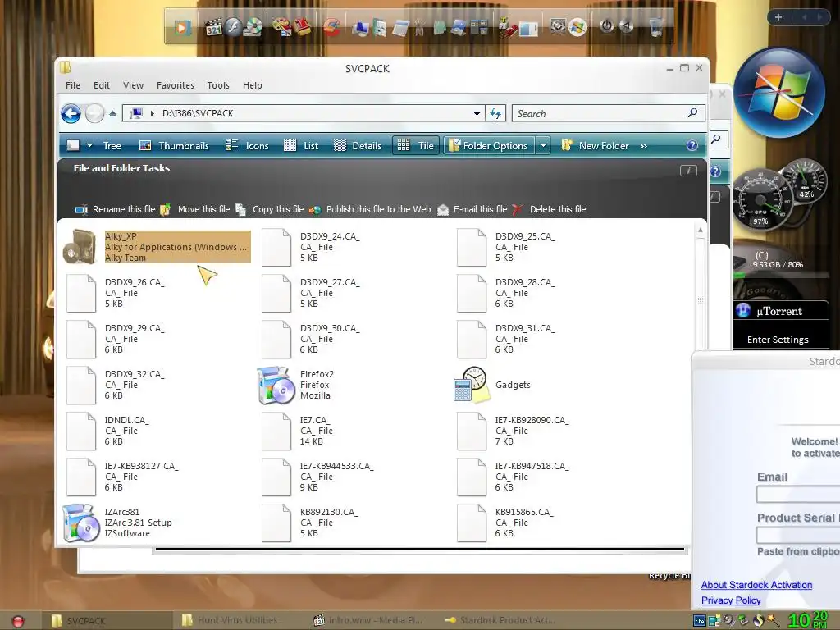Click the Folder Options button

point(489,146)
